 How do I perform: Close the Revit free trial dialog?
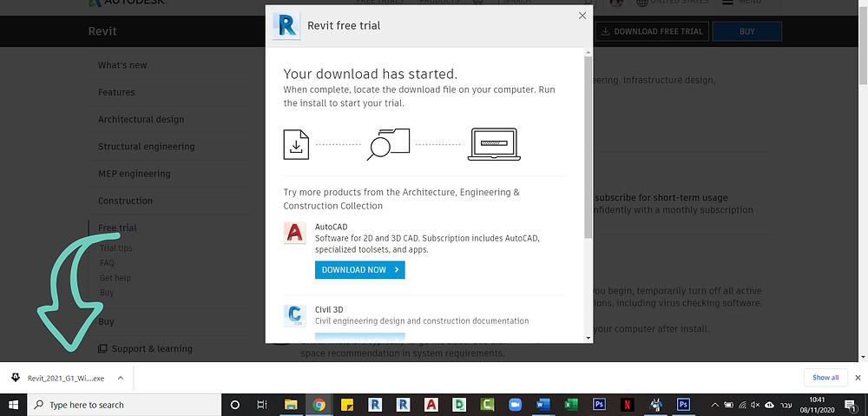tap(582, 16)
